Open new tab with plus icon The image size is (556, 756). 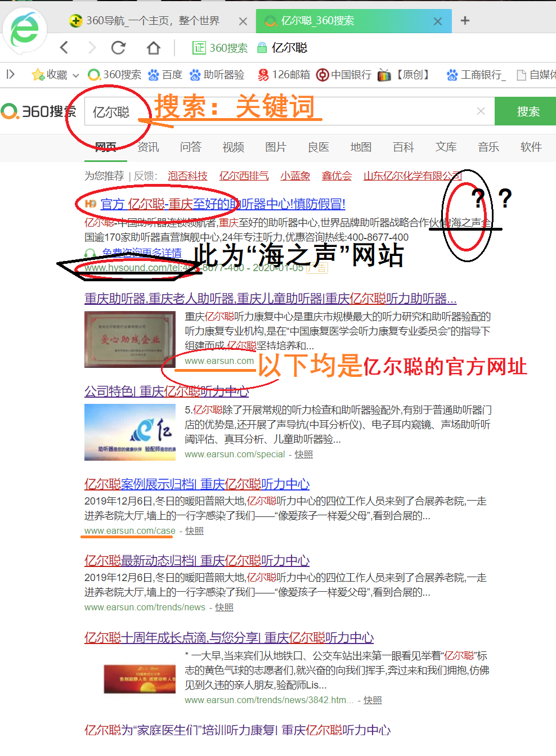[x=465, y=21]
